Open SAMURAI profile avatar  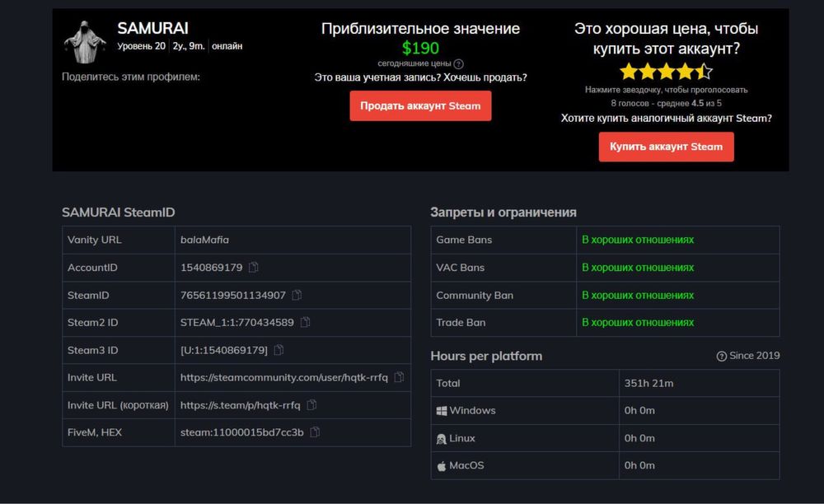85,41
